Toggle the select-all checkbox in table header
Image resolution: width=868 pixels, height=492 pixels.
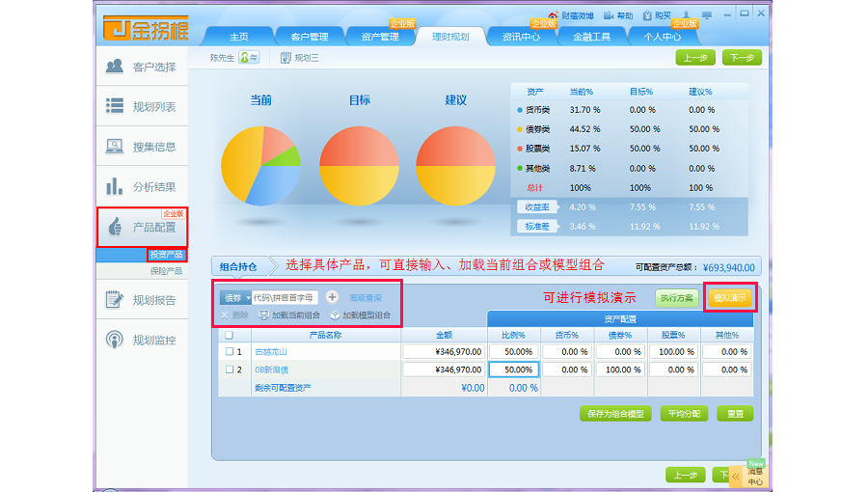pos(229,336)
